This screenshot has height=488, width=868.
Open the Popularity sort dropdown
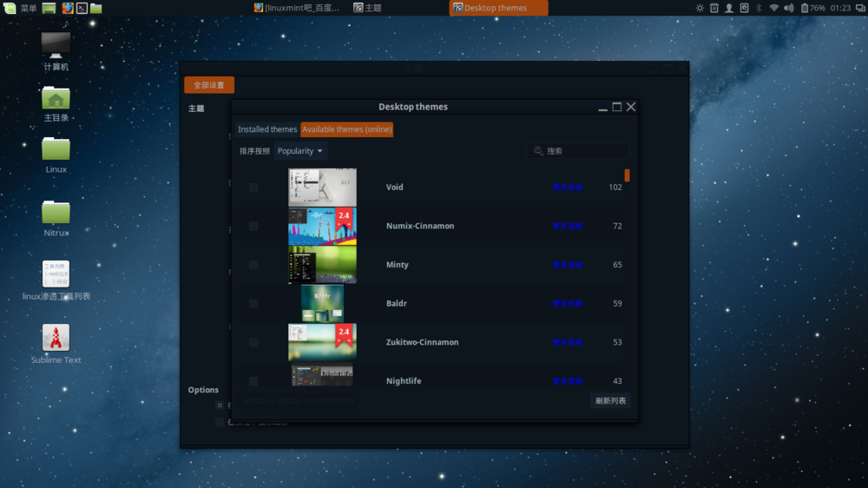[300, 151]
